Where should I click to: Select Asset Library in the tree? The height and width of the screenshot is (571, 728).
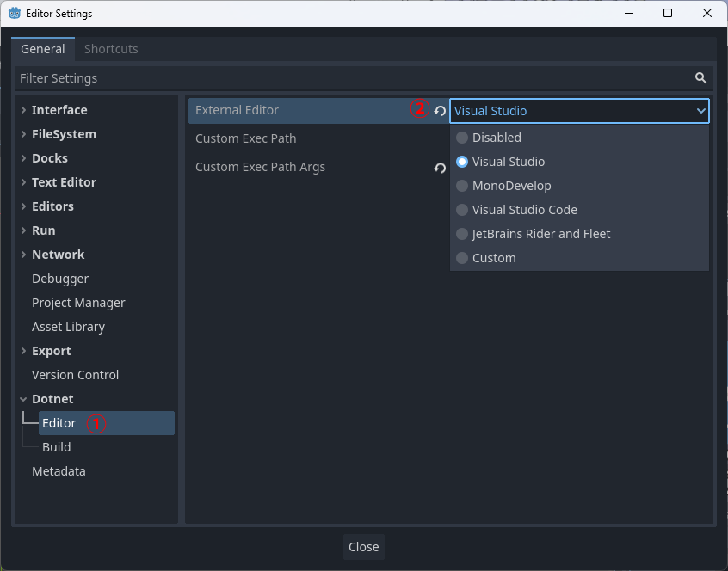point(68,327)
